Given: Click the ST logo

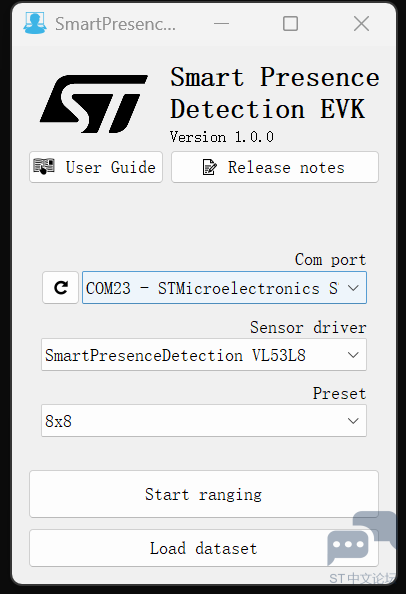Looking at the screenshot, I should [94, 104].
